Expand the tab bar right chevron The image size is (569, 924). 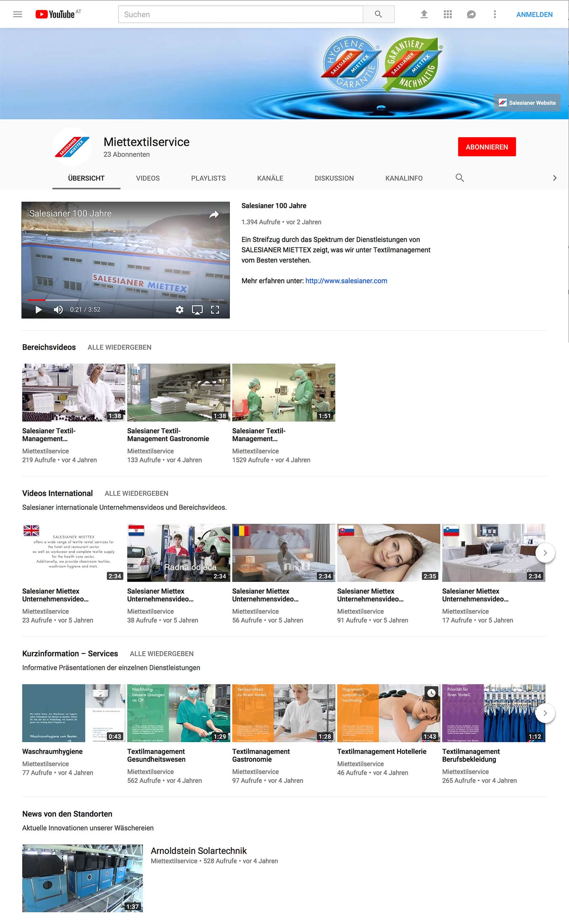tap(554, 178)
